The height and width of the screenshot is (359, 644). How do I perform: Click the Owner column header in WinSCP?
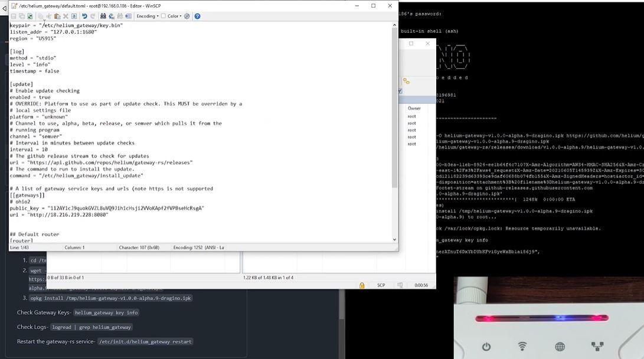[414, 108]
